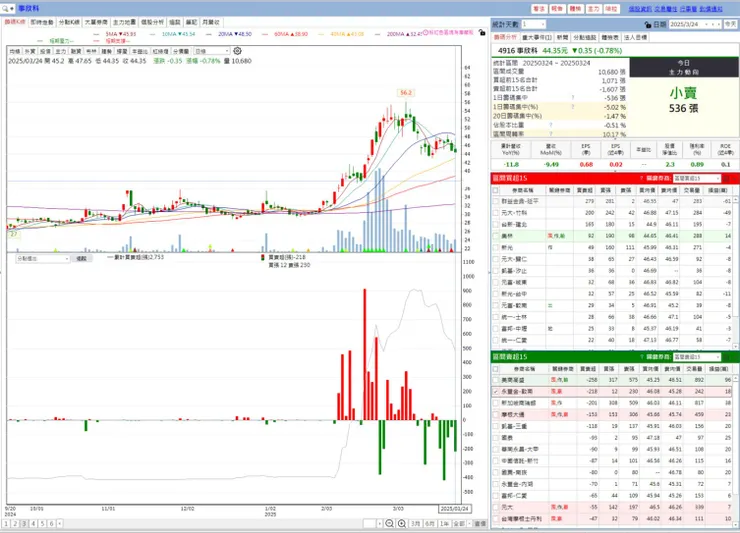Toggle the lock icon above the price chart
740x533 pixels.
(481, 33)
